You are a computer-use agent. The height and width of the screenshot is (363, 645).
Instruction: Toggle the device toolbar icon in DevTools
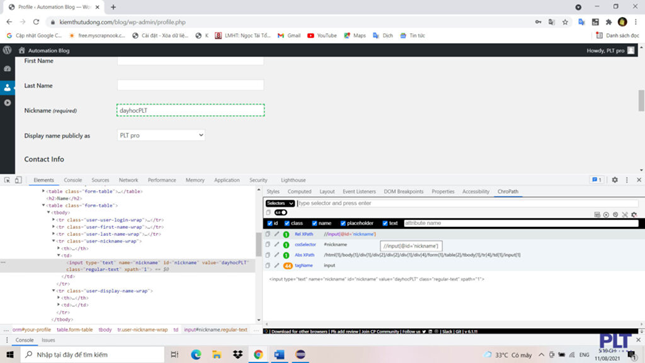pyautogui.click(x=18, y=180)
